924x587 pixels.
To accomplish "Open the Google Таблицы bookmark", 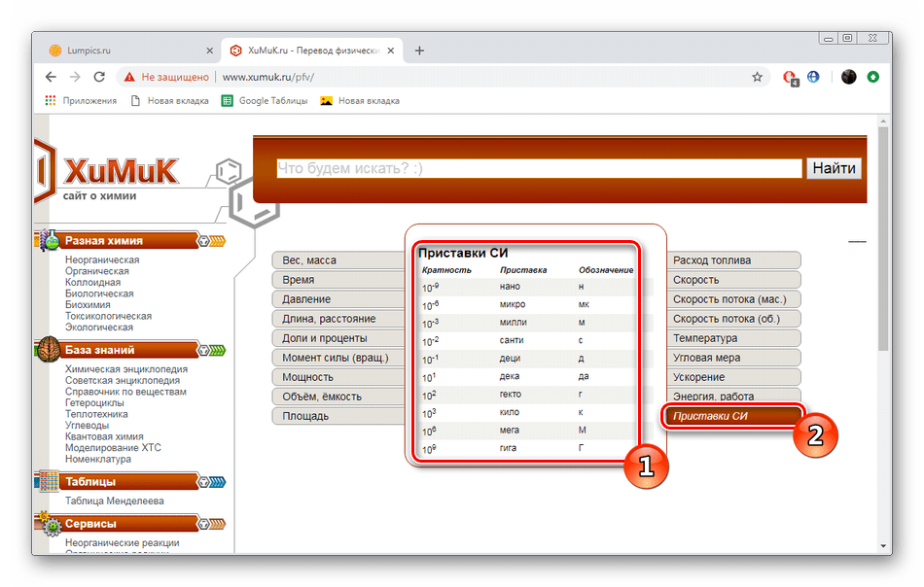I will (x=265, y=101).
